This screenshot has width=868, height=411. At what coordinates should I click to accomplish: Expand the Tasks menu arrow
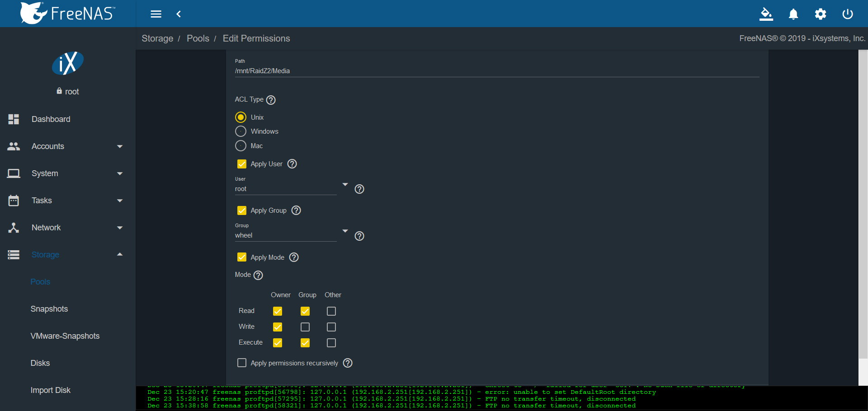(x=120, y=201)
